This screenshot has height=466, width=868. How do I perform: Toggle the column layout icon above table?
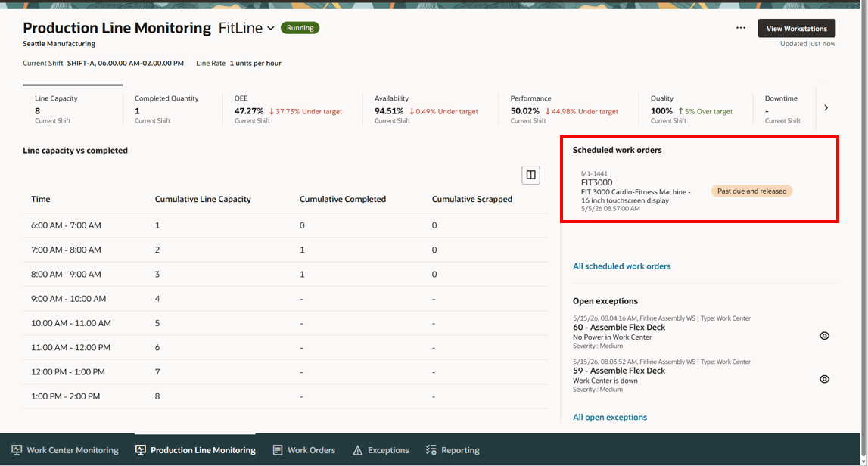pyautogui.click(x=531, y=175)
